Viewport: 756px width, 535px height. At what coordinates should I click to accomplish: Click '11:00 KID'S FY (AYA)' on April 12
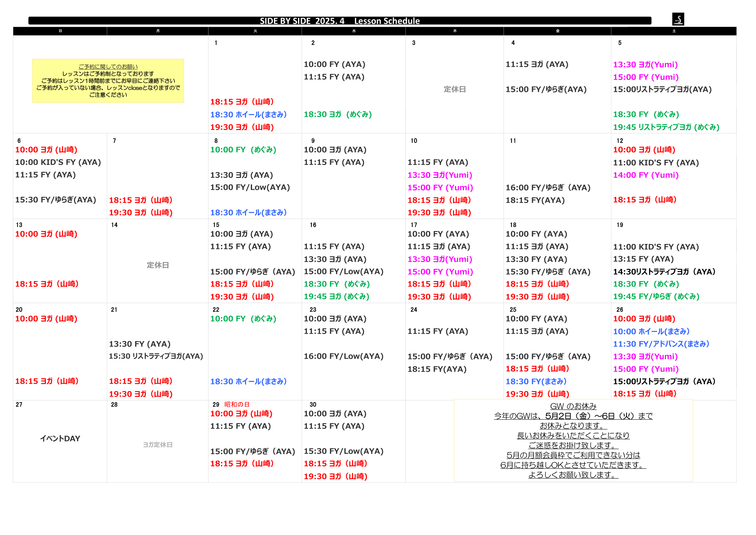656,162
